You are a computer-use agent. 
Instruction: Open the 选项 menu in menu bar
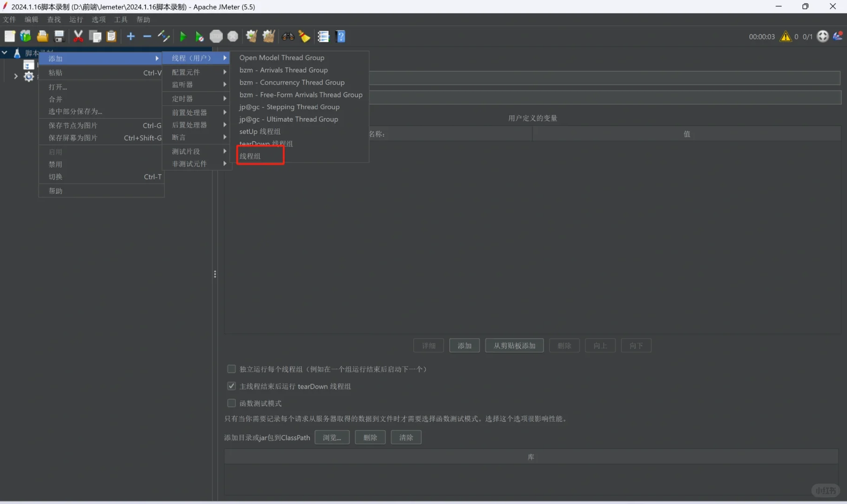click(99, 20)
